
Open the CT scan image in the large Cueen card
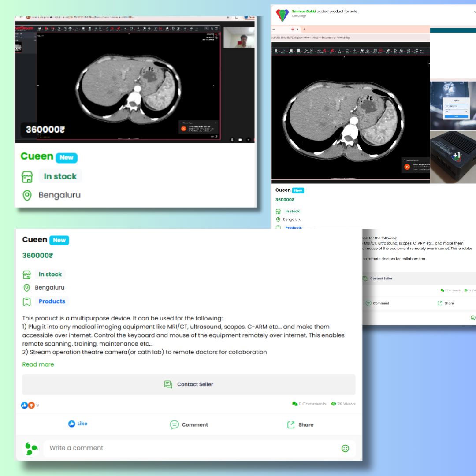[135, 79]
